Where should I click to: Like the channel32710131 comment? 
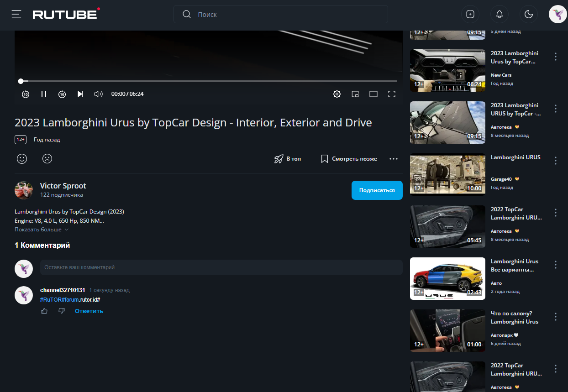point(44,311)
